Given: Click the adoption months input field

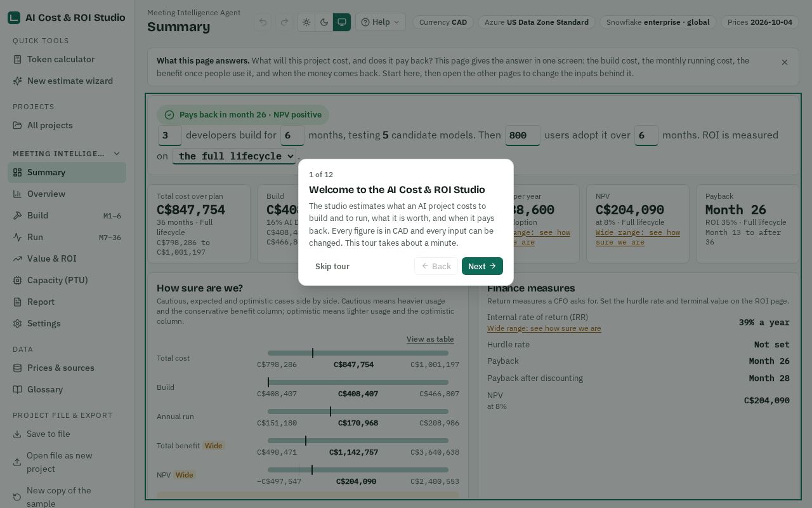Looking at the screenshot, I should coord(646,135).
